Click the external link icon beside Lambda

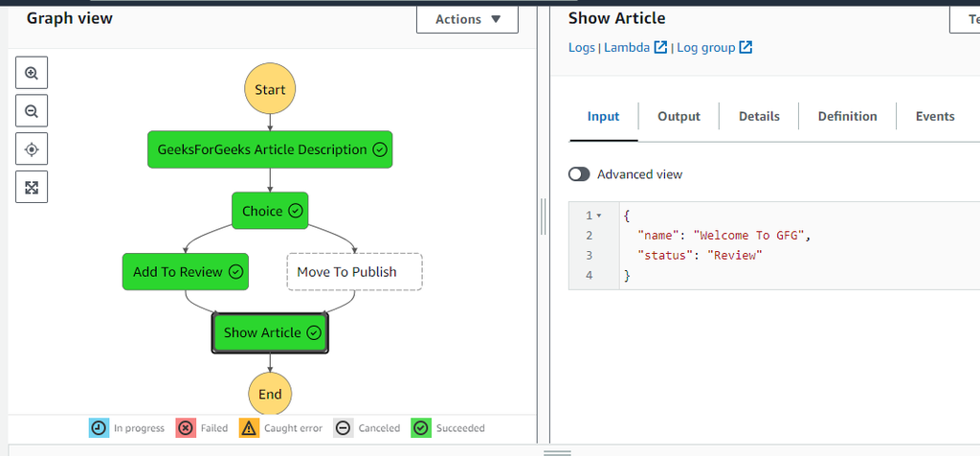pos(660,47)
